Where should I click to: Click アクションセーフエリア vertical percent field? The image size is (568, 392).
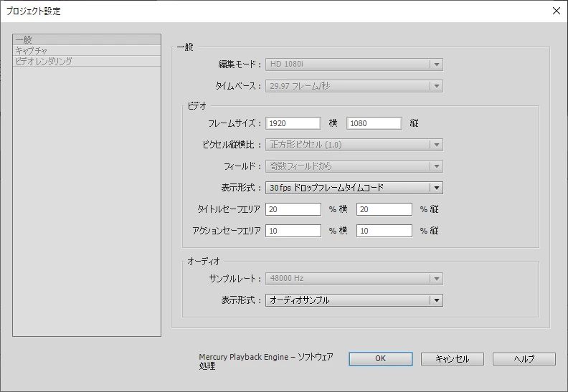tap(384, 231)
